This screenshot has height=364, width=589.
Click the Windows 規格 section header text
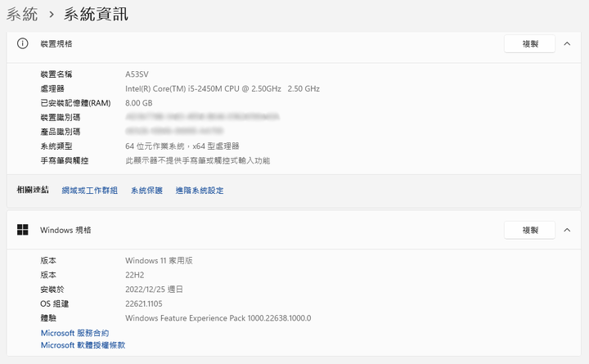pyautogui.click(x=65, y=231)
